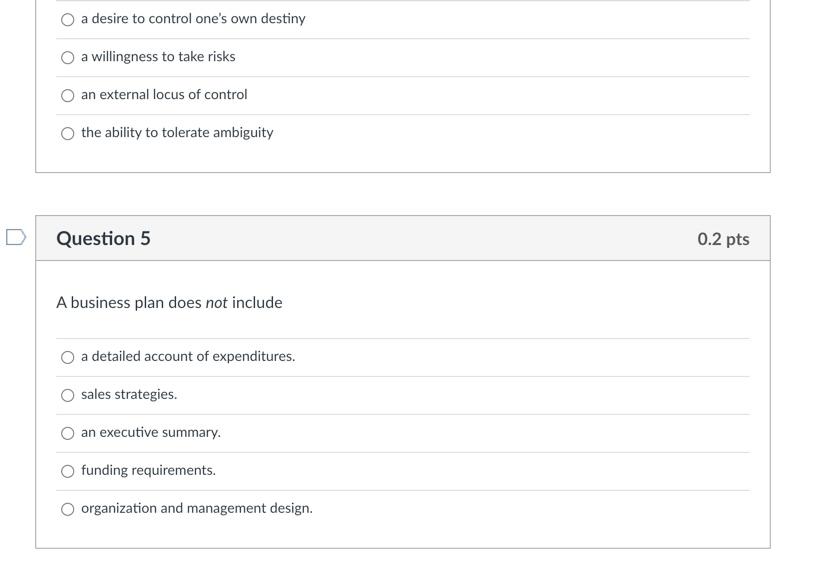Select the executive summary radio button
Viewport: 813px width, 577px height.
tap(68, 433)
